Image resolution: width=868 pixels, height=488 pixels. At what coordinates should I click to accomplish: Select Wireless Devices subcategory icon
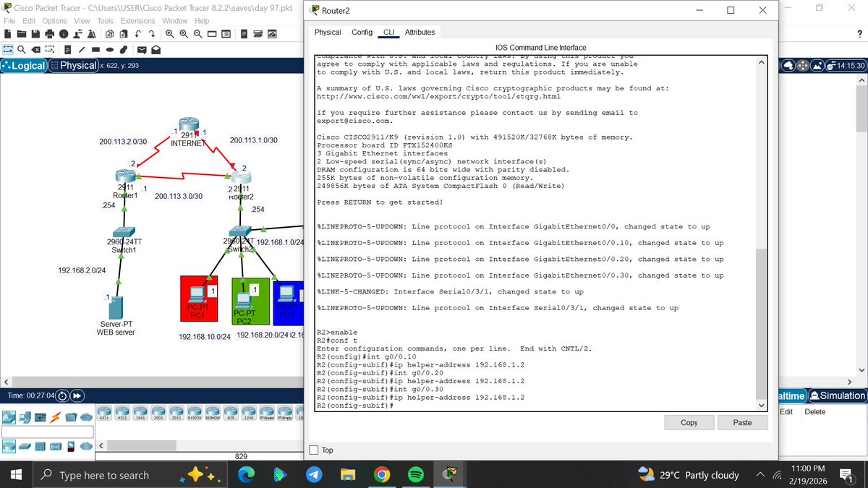(x=55, y=447)
